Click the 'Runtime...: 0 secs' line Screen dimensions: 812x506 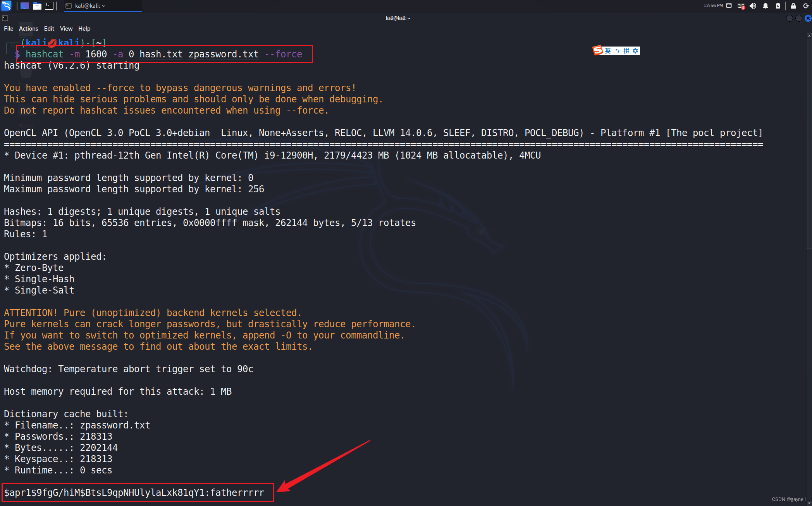[58, 470]
